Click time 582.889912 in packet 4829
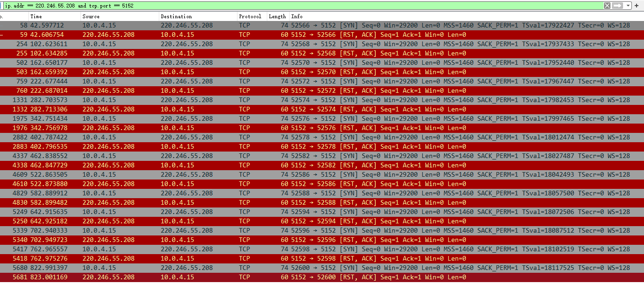Image resolution: width=644 pixels, height=304 pixels. pyautogui.click(x=49, y=193)
